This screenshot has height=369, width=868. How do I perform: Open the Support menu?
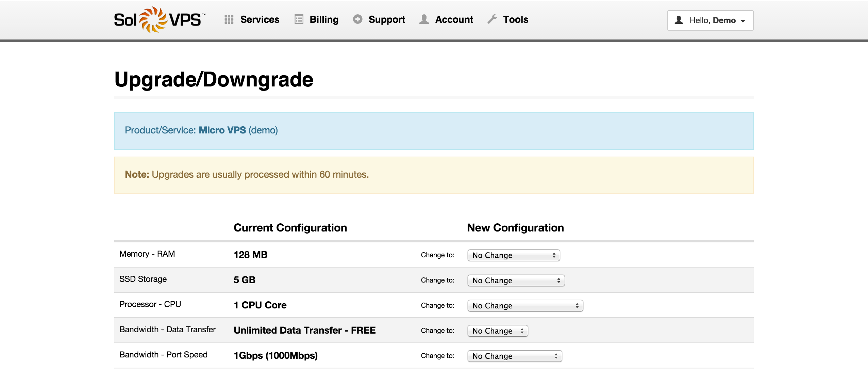387,19
